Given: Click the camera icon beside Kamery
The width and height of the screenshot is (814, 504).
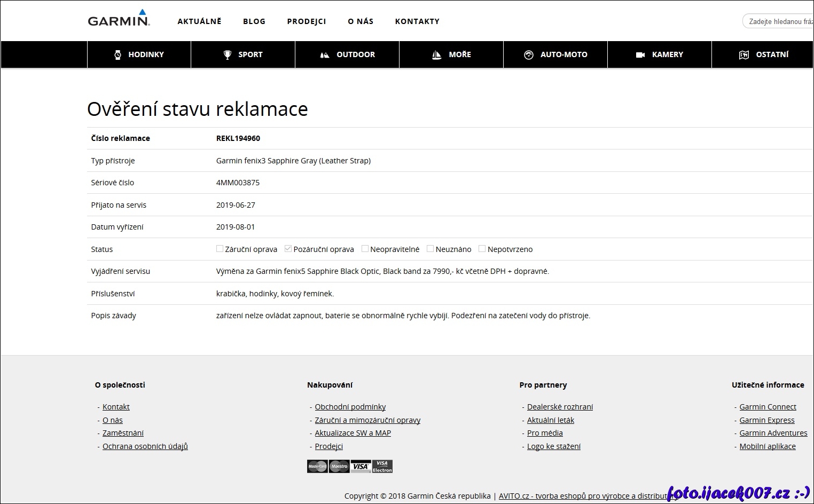Looking at the screenshot, I should tap(640, 55).
